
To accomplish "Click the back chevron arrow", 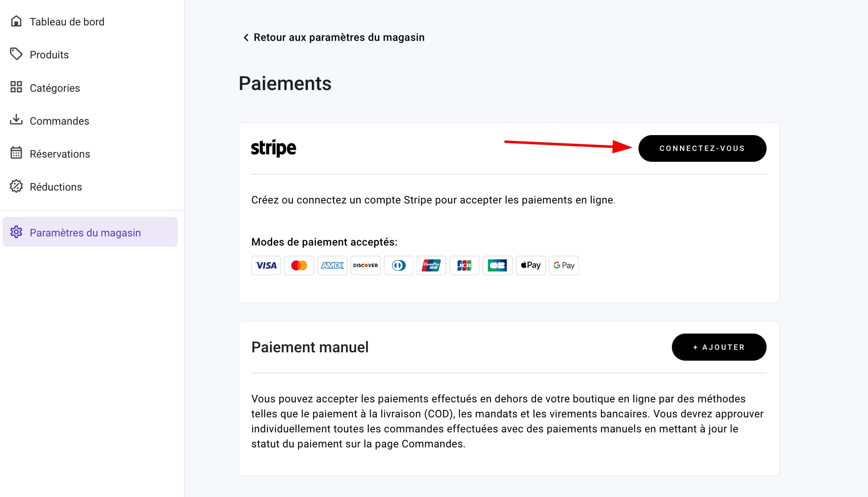I will 246,38.
